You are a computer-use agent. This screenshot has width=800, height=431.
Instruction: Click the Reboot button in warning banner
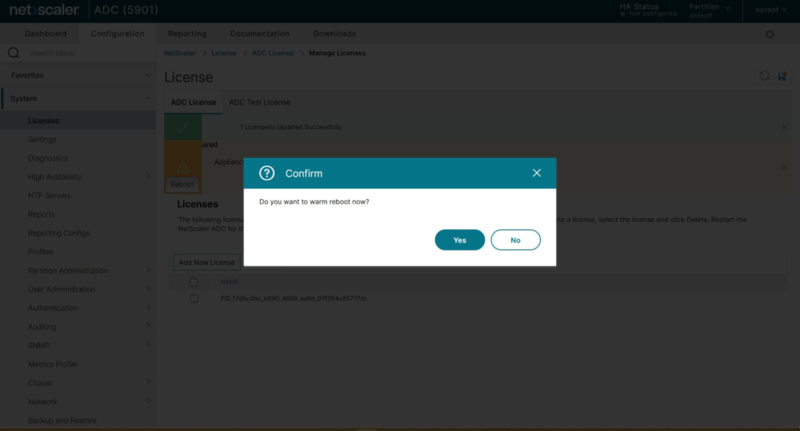pyautogui.click(x=182, y=185)
